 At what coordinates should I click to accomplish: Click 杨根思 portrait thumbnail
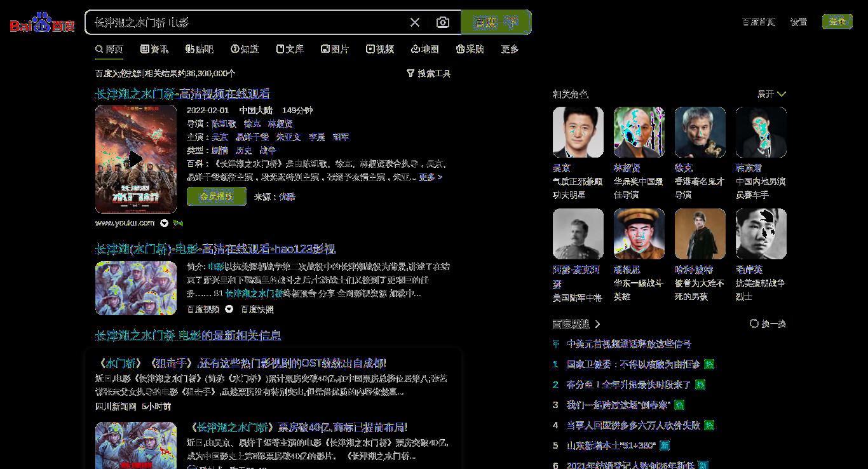click(639, 234)
